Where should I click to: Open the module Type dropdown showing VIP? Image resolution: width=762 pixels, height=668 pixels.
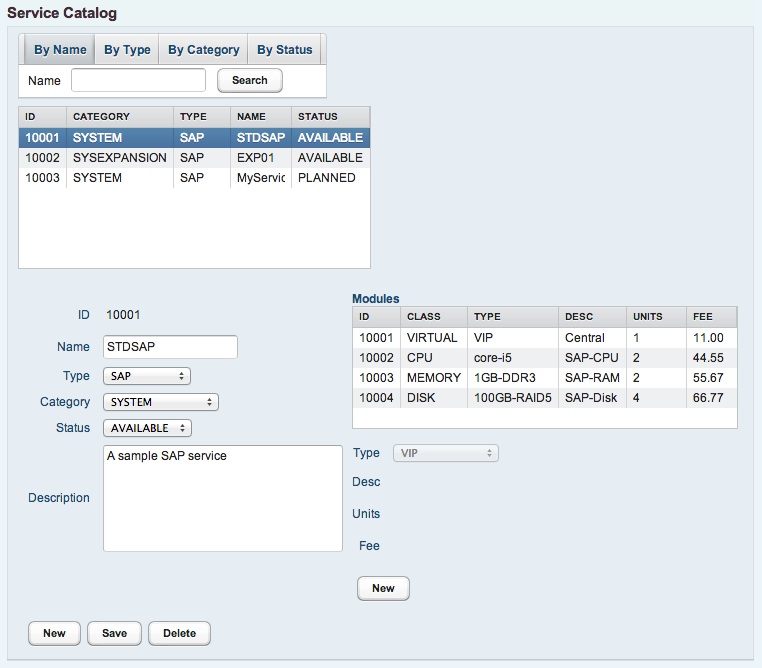click(446, 454)
